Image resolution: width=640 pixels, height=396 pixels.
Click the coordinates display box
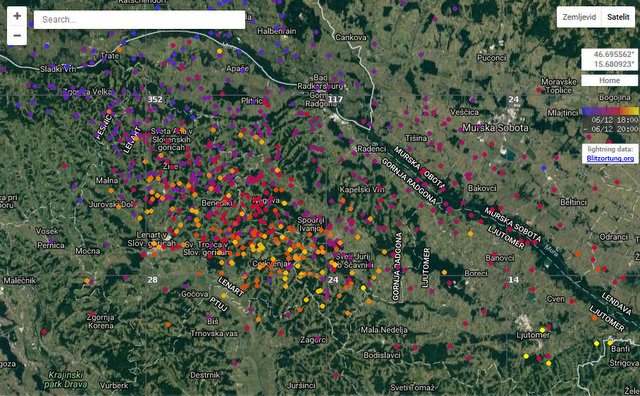(x=609, y=59)
